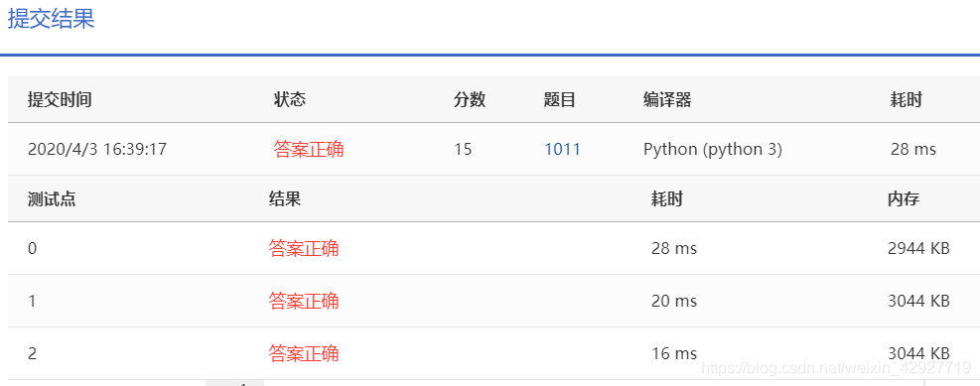The width and height of the screenshot is (980, 386).
Task: Select the 分数 column header
Action: 470,100
